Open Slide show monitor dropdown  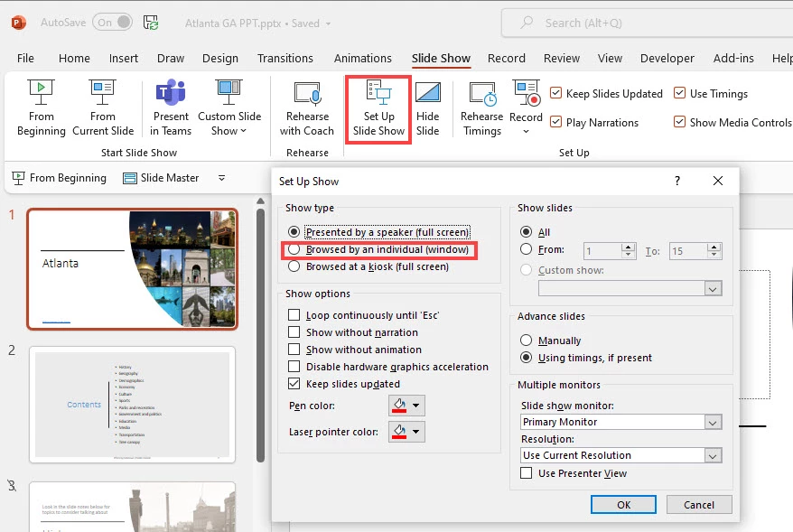pyautogui.click(x=713, y=423)
